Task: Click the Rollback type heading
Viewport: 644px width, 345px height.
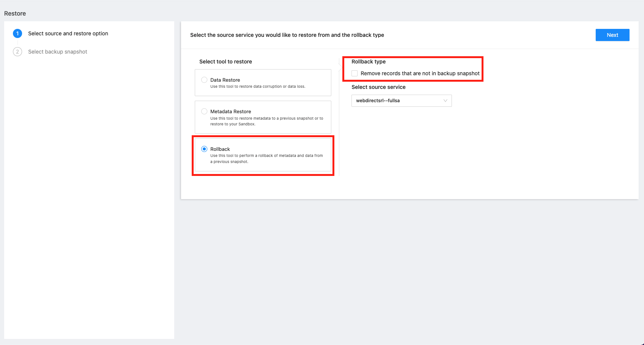Action: [368, 62]
